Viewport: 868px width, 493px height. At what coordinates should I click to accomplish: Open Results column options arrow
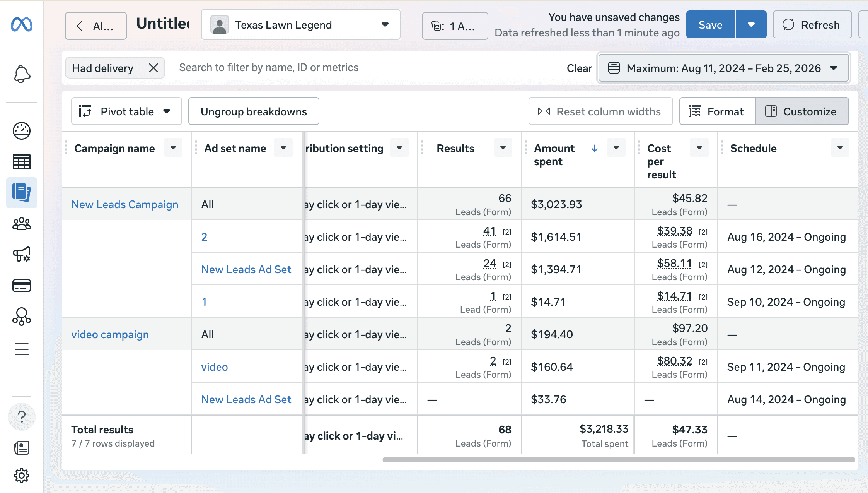[503, 148]
